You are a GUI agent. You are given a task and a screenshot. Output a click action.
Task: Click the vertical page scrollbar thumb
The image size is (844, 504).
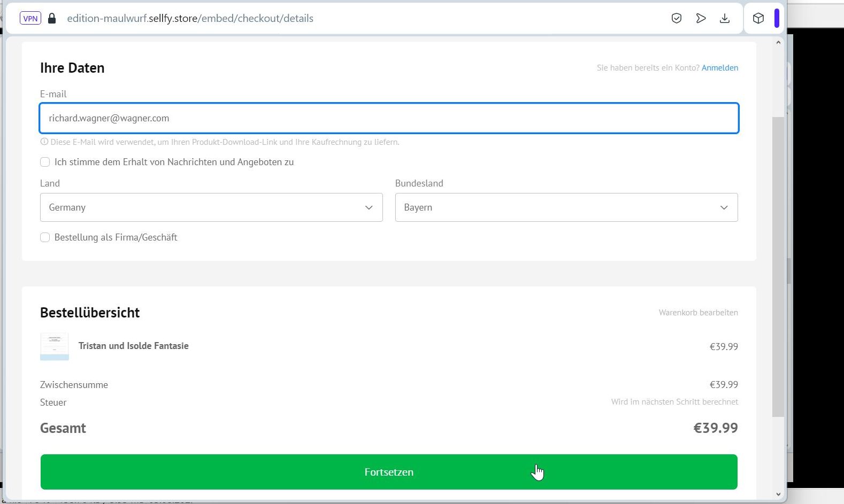pyautogui.click(x=778, y=267)
